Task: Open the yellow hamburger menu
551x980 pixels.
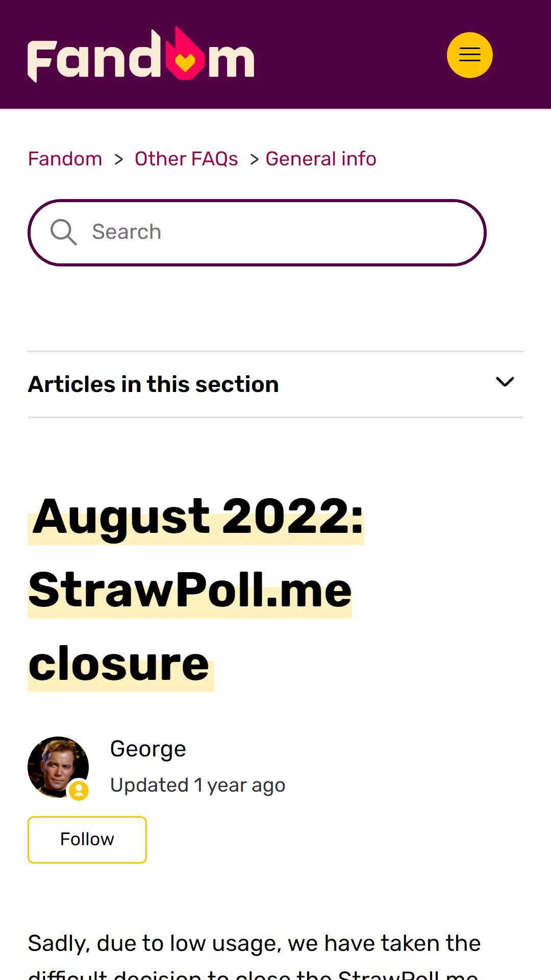Action: (x=469, y=55)
